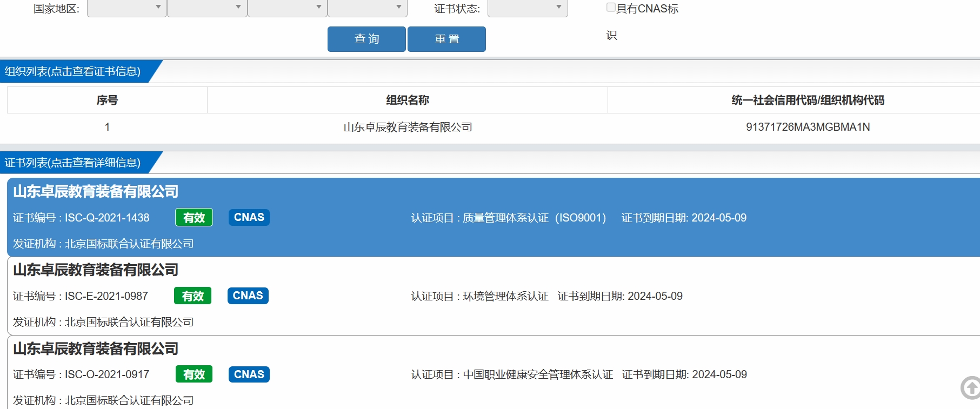The image size is (980, 409).
Task: Click the 组织名称 column header
Action: [x=408, y=100]
